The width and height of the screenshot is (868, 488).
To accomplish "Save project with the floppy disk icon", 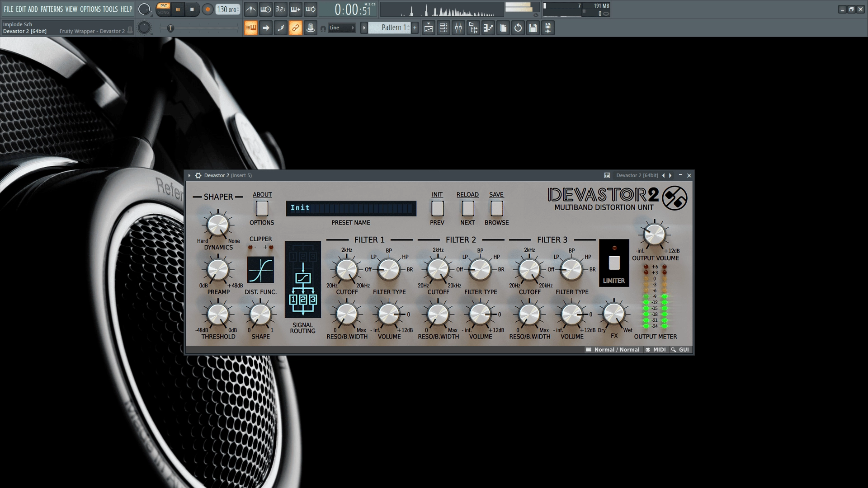I will pyautogui.click(x=533, y=28).
